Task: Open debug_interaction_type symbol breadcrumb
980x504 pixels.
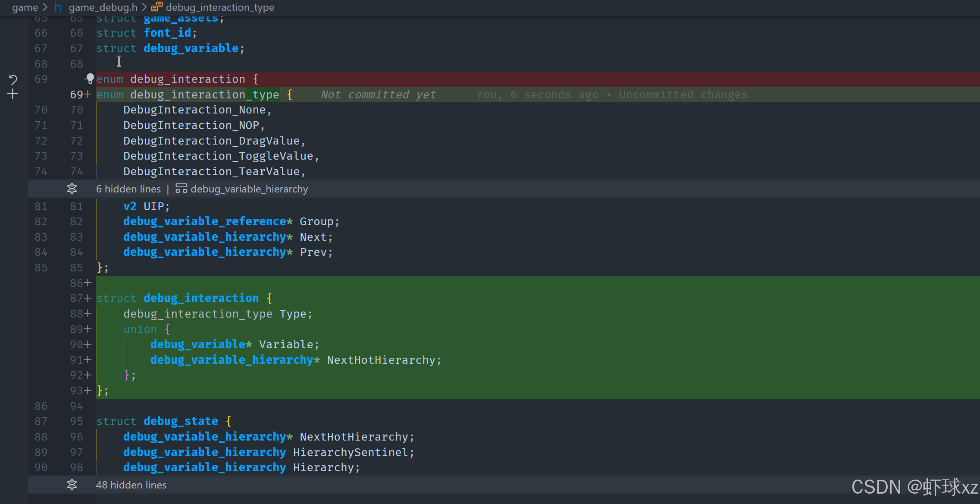Action: [x=219, y=7]
